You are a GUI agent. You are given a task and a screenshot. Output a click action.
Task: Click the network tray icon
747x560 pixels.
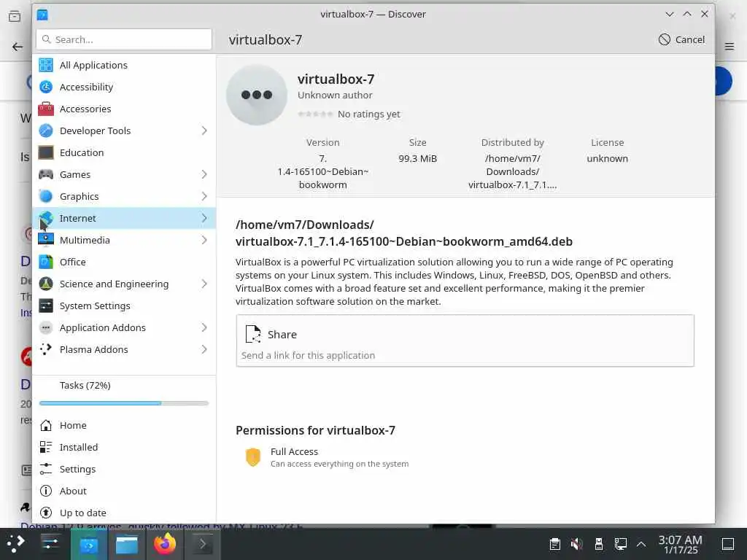620,544
